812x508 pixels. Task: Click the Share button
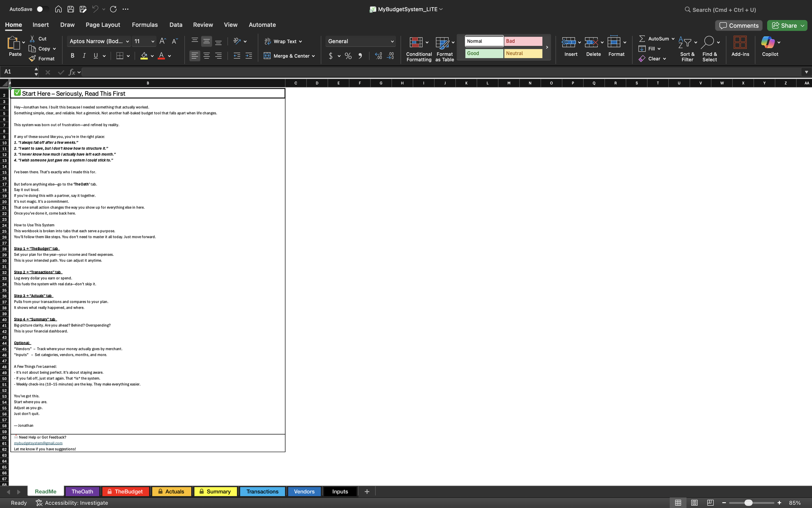pyautogui.click(x=787, y=25)
